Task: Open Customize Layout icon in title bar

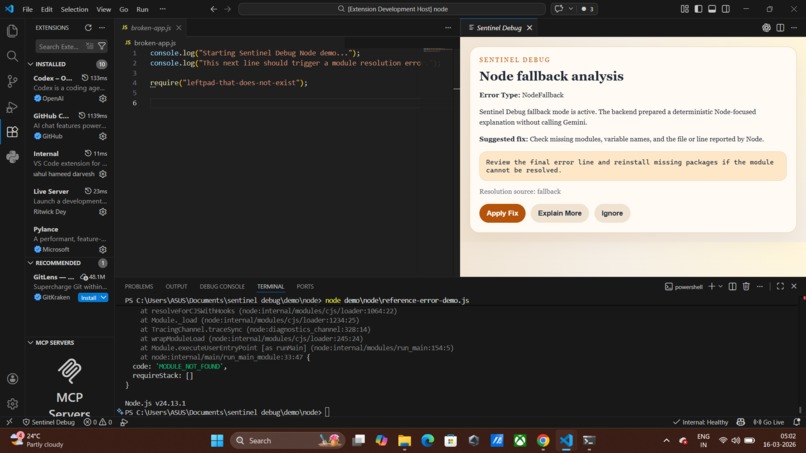Action: (x=684, y=9)
